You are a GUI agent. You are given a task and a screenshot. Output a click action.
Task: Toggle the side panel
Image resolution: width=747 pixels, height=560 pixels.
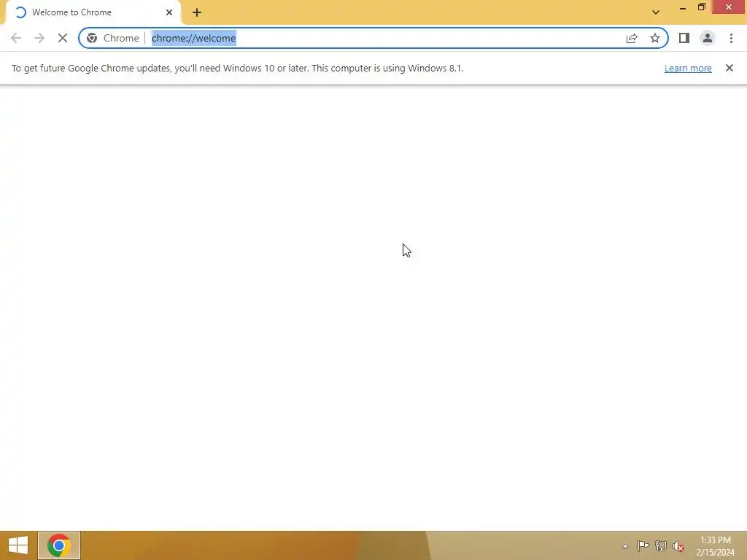coord(684,38)
